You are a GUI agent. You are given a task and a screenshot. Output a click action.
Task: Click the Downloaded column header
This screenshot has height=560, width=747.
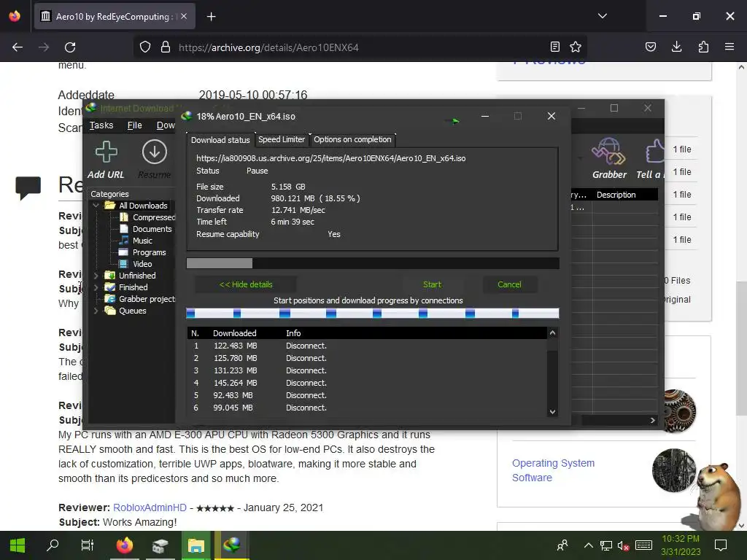(x=234, y=333)
